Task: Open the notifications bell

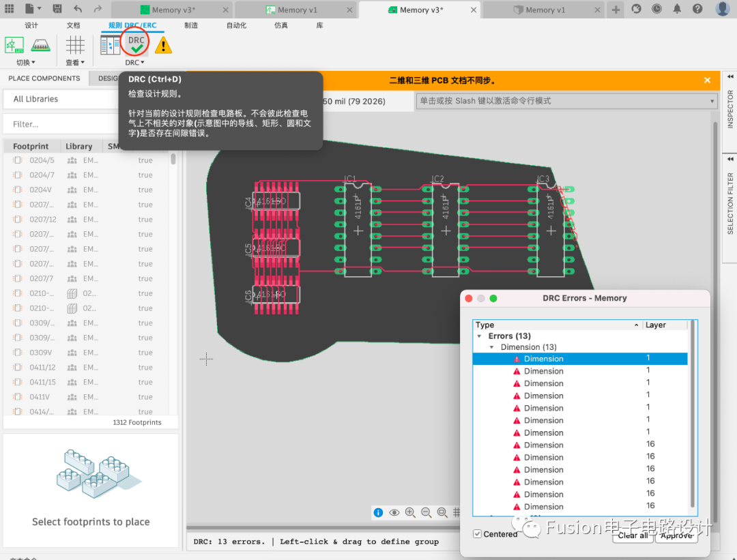Action: (x=677, y=8)
